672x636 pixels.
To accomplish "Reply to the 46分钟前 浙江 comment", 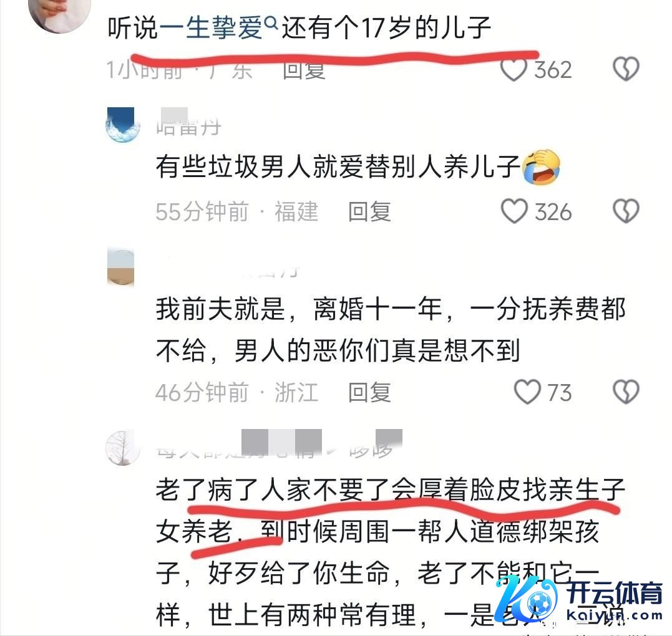I will point(369,392).
